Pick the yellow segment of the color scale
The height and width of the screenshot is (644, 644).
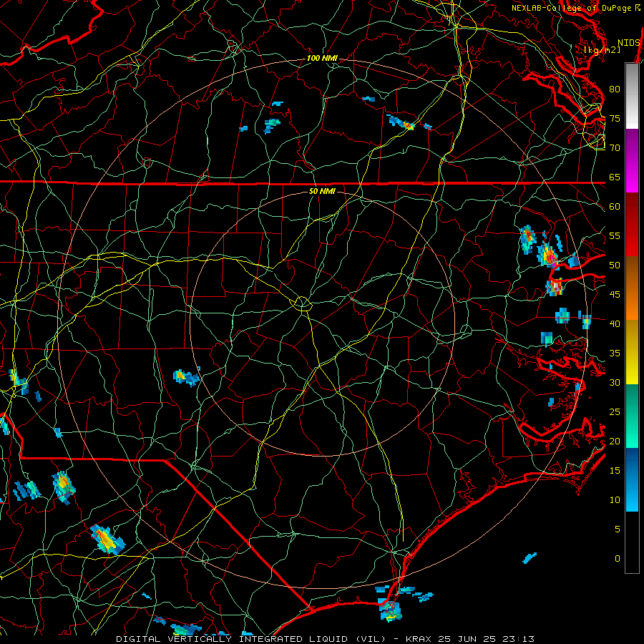[x=632, y=352]
